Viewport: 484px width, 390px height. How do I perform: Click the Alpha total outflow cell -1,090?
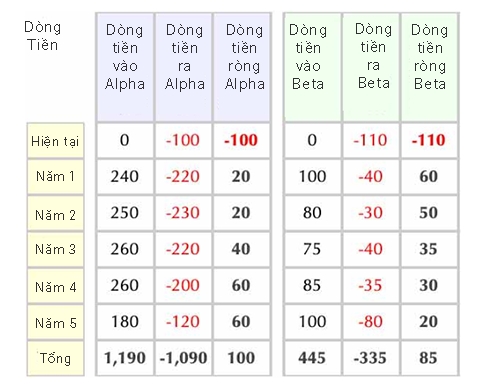(x=184, y=358)
